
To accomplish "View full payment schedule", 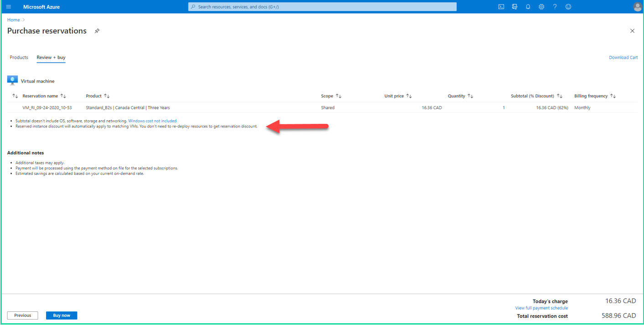I will (541, 308).
